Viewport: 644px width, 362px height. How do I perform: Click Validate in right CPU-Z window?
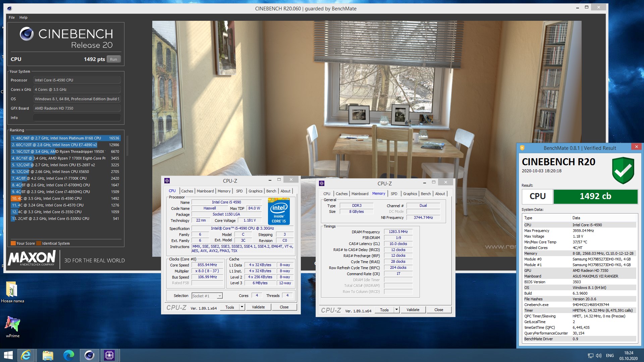(x=413, y=310)
